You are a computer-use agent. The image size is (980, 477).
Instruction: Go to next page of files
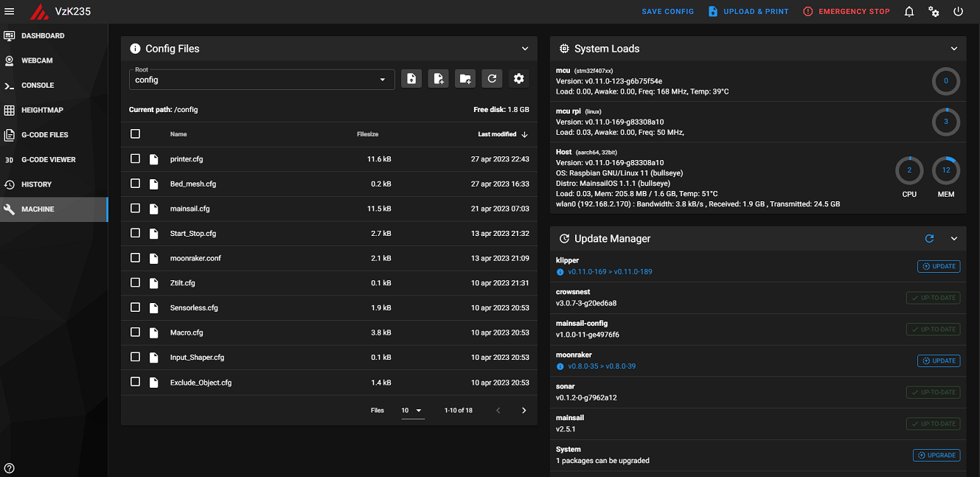click(524, 411)
